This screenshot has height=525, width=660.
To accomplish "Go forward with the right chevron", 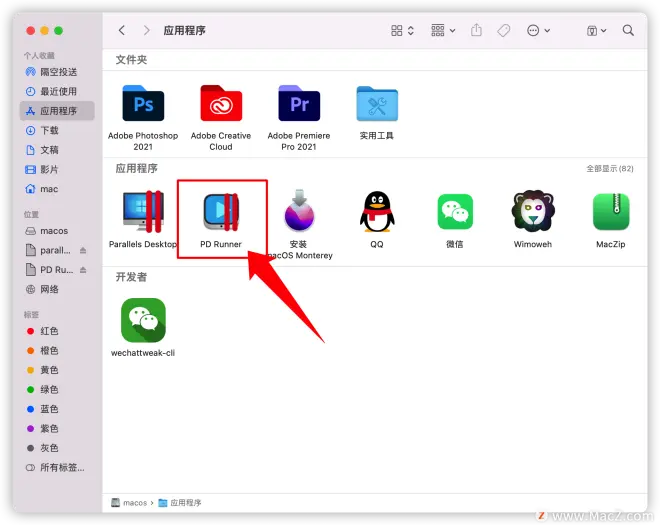I will (146, 30).
